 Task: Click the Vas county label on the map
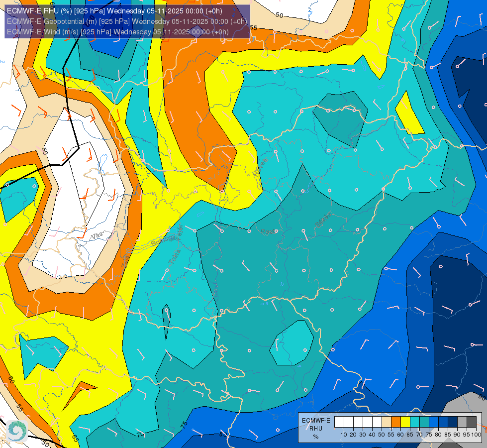97,236
